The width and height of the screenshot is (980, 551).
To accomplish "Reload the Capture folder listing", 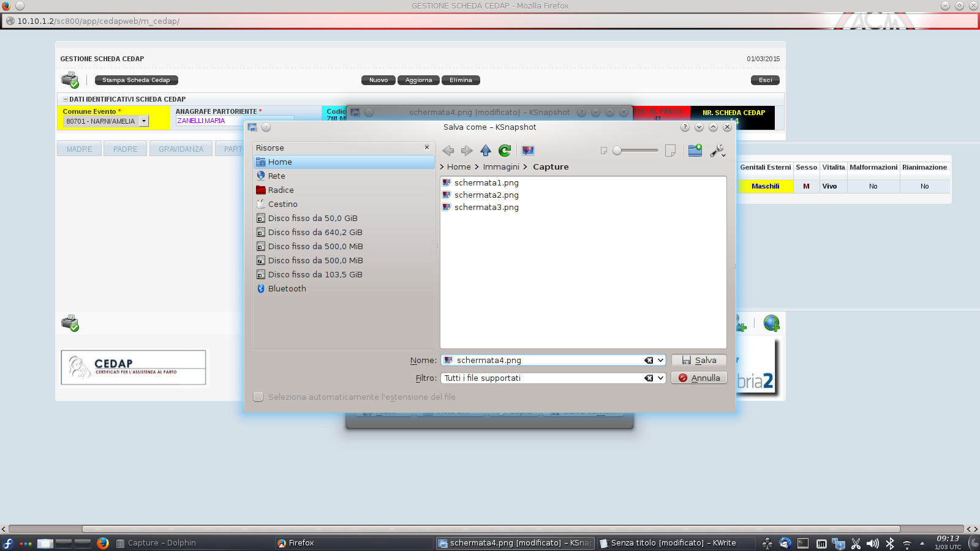I will tap(505, 151).
